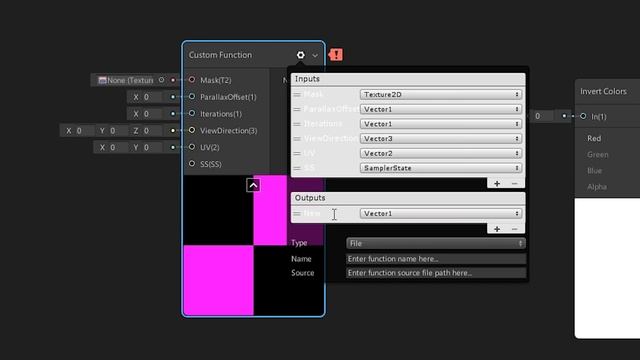Open texture picker circle beside None (Texture)

point(162,80)
